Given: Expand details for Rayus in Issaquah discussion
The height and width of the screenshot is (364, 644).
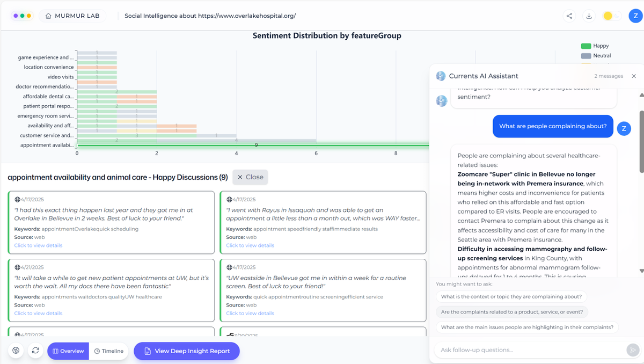Looking at the screenshot, I should pos(250,245).
